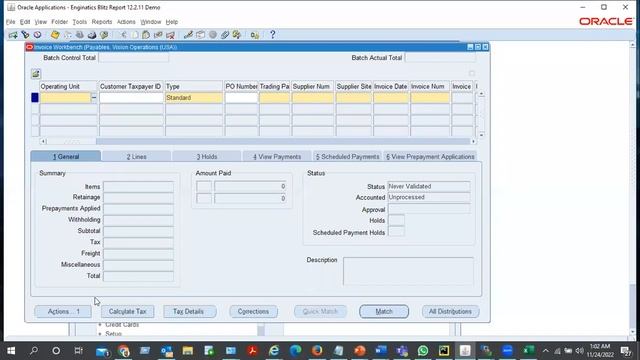The image size is (640, 360).
Task: Click the invoice grid scroll down arrow
Action: click(482, 135)
